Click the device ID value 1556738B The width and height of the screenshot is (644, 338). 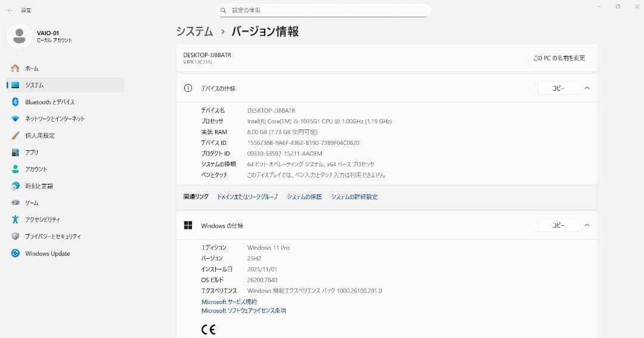click(x=303, y=143)
